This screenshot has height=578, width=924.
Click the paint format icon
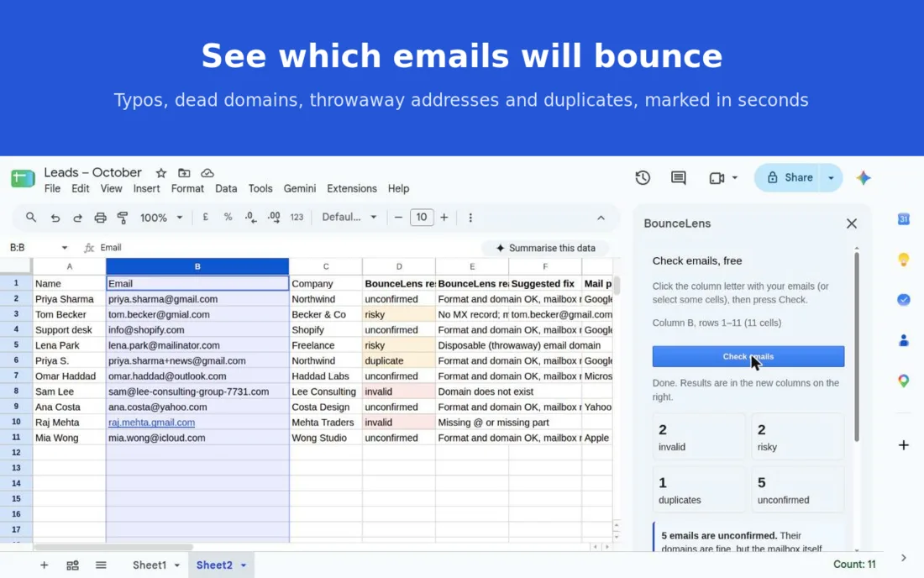(123, 218)
